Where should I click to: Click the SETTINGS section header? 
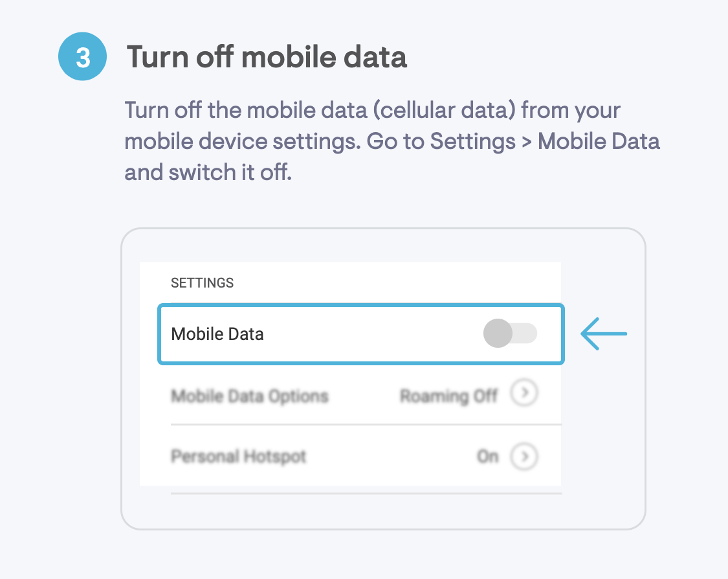[x=202, y=283]
